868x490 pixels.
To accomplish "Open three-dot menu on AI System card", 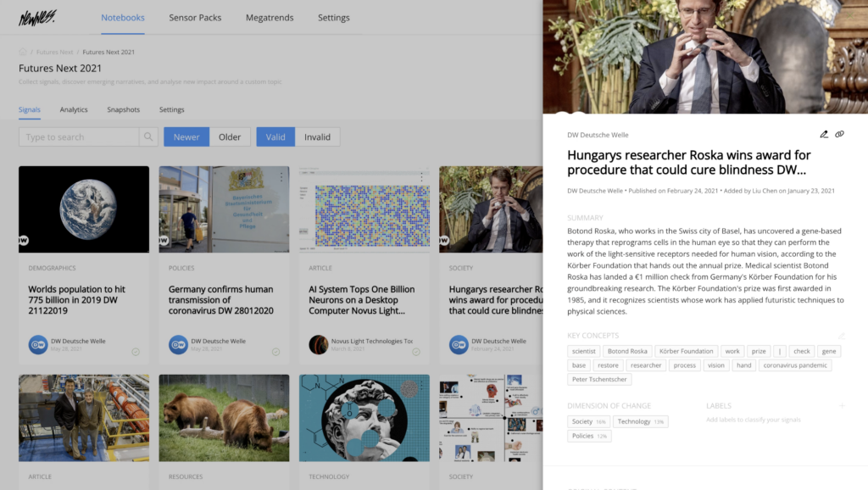I will [x=420, y=177].
